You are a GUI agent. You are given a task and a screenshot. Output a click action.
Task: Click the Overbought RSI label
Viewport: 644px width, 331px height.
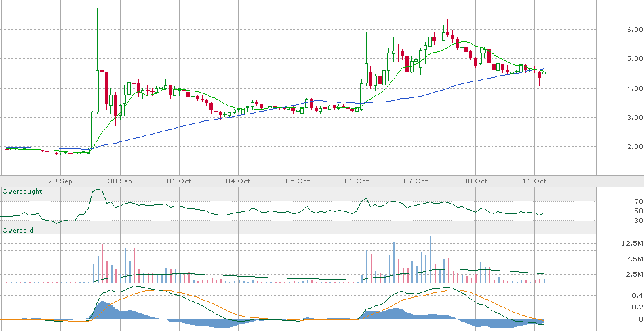click(x=22, y=192)
